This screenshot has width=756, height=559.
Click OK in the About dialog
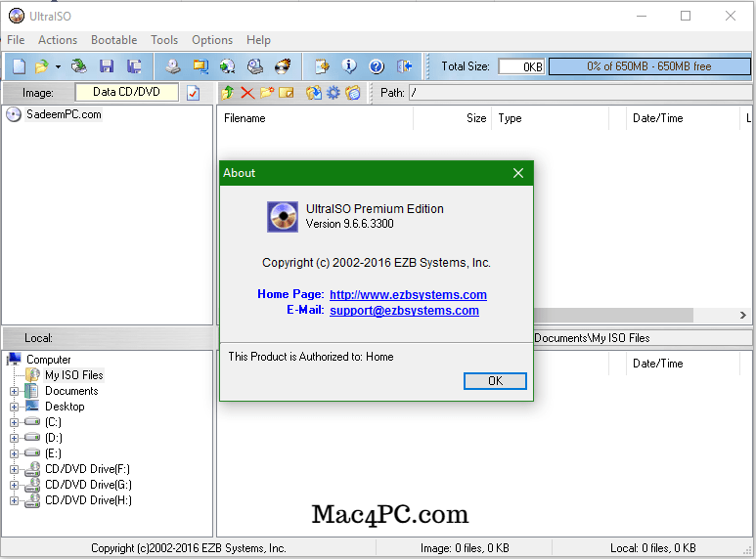pos(495,381)
